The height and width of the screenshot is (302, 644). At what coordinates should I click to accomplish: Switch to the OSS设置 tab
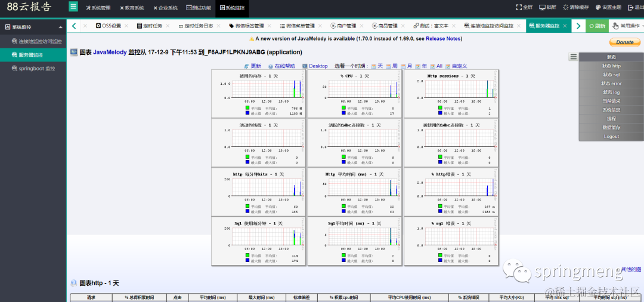tap(109, 26)
